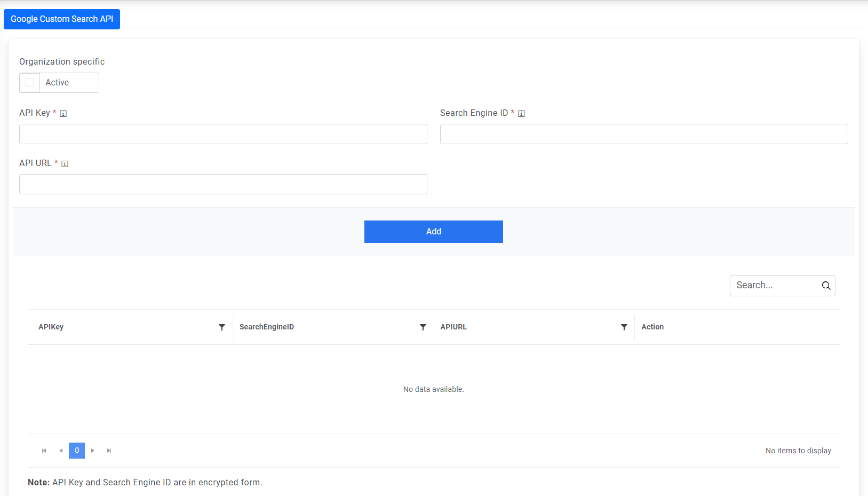
Task: Go to previous page of grid
Action: pos(61,451)
